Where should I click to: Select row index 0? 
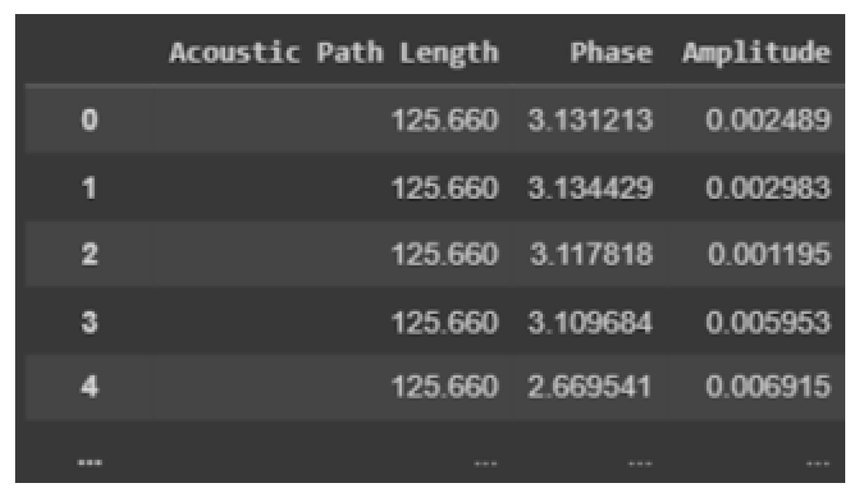(89, 120)
